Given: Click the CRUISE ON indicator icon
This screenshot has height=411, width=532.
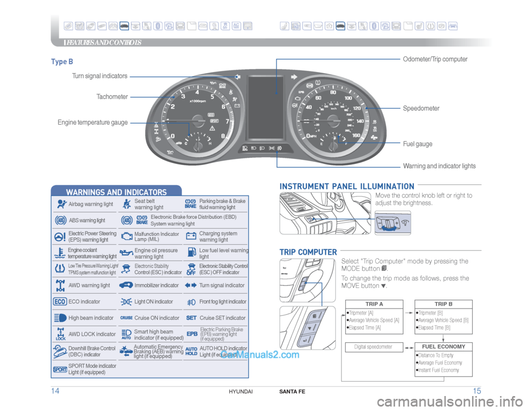Looking at the screenshot, I should coord(126,318).
